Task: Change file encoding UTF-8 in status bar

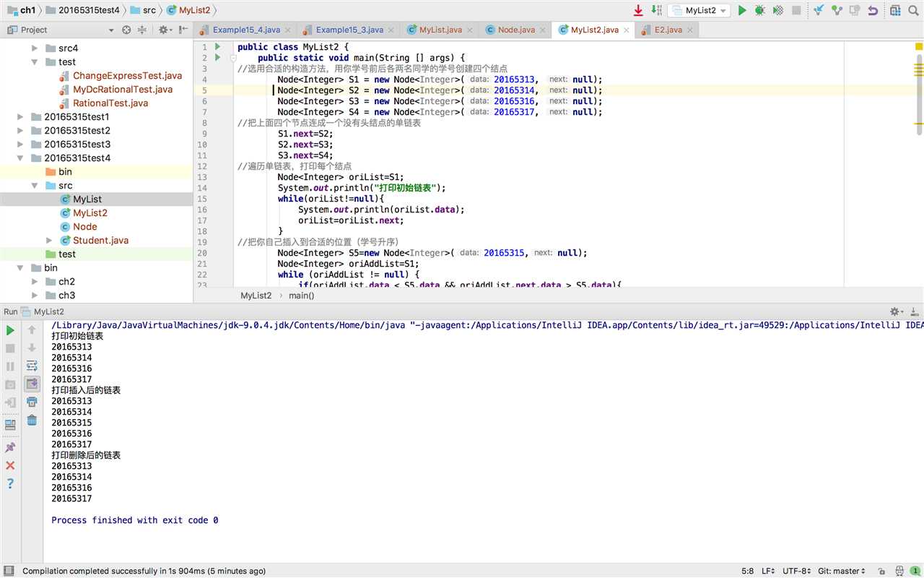Action: pyautogui.click(x=797, y=571)
